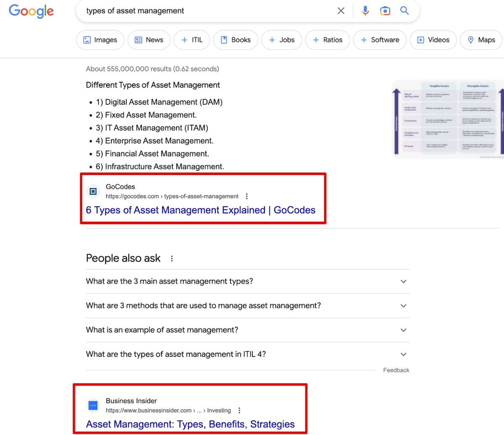Screen dimensions: 504x435
Task: Expand 'What are 3 methods' question
Action: pos(403,306)
